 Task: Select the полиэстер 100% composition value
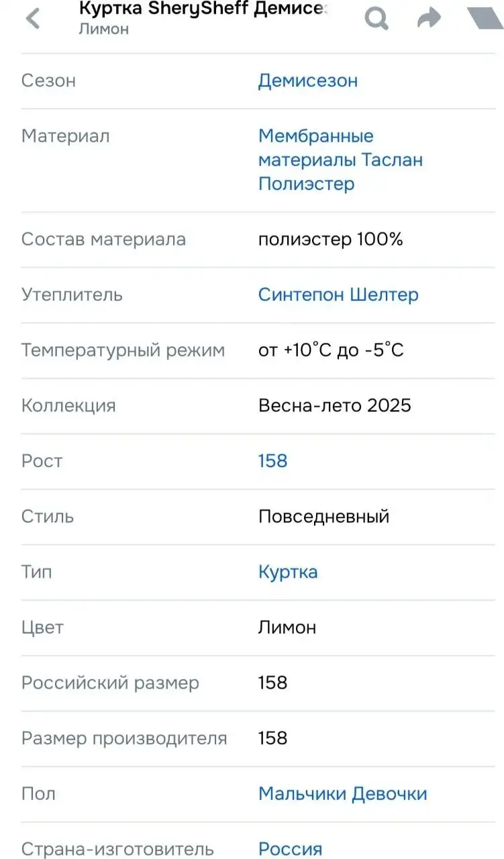click(x=331, y=239)
